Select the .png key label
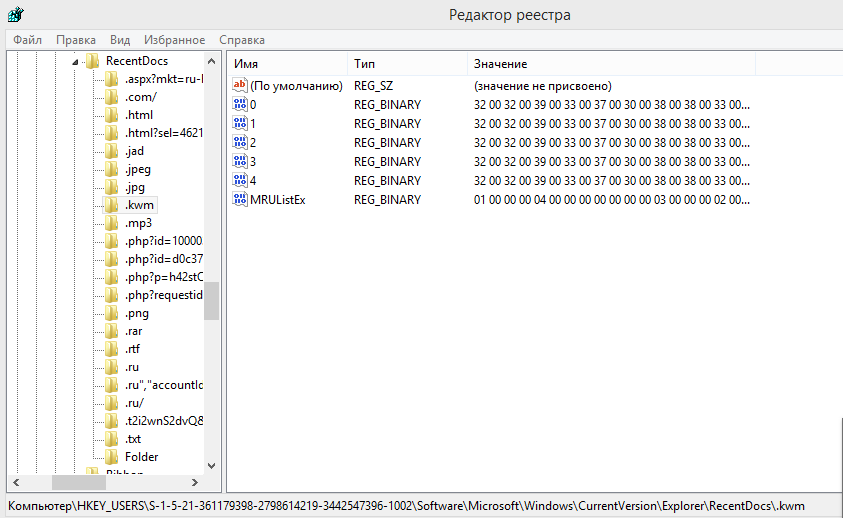Image resolution: width=843 pixels, height=518 pixels. pyautogui.click(x=137, y=313)
